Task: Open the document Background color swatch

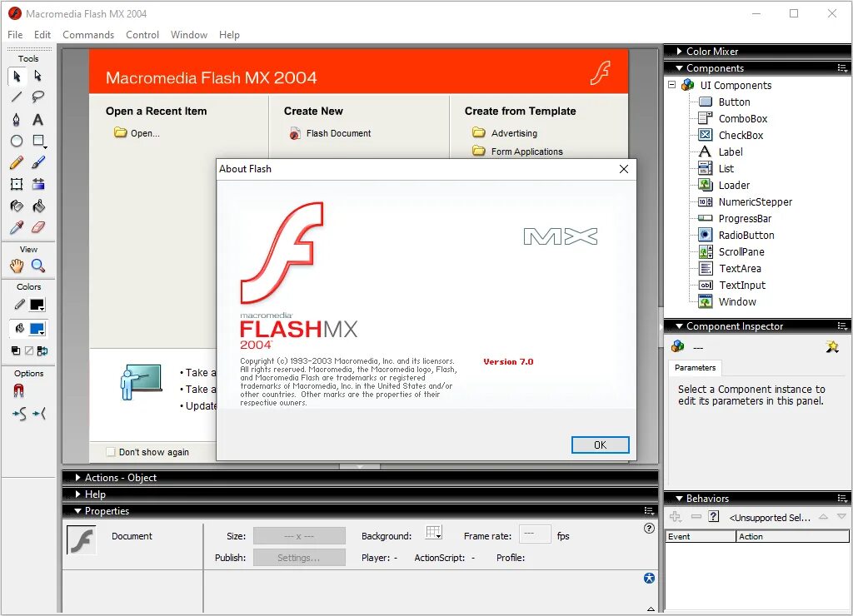Action: (433, 534)
